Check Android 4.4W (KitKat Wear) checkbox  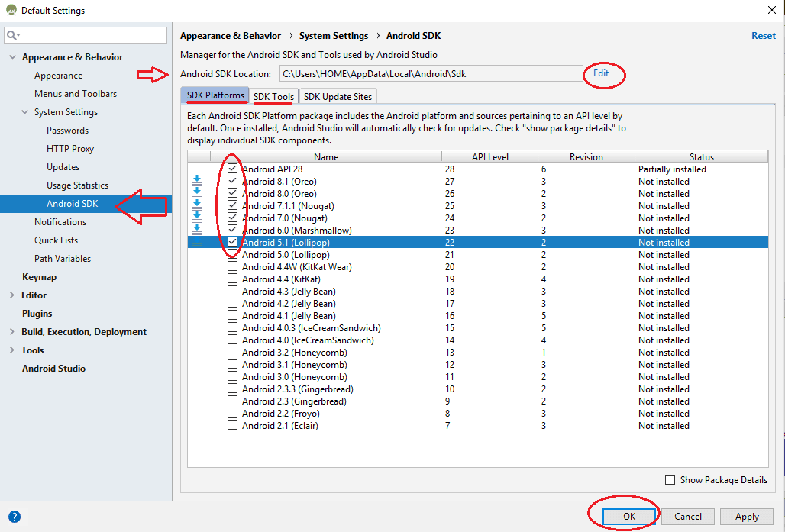pyautogui.click(x=232, y=266)
